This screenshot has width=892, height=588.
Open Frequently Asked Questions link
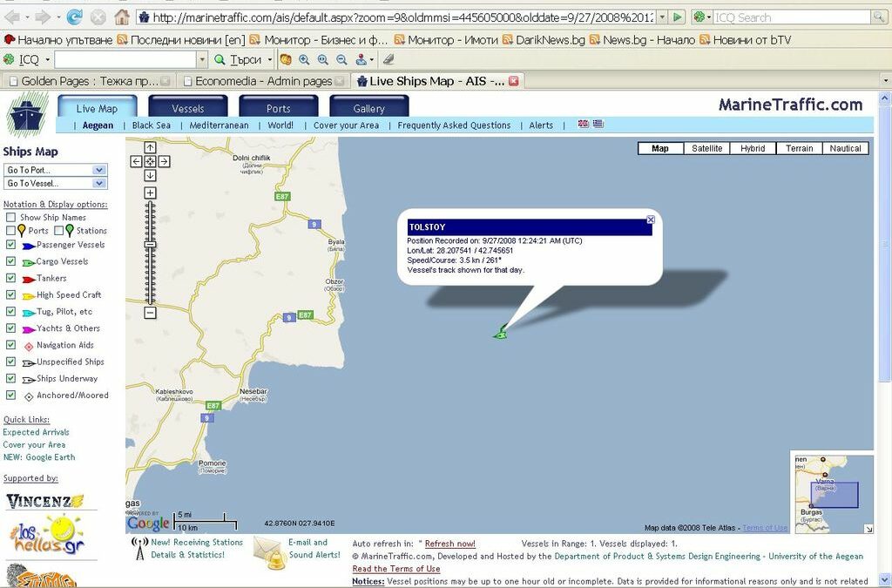point(454,125)
